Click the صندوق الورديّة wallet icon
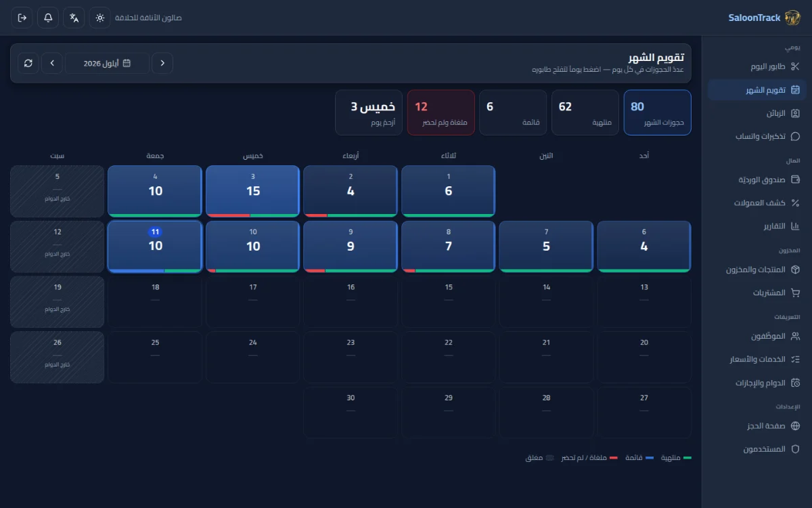 [795, 179]
